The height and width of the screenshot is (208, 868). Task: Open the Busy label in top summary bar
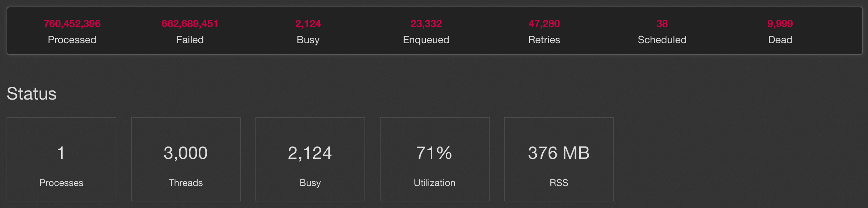pos(308,40)
